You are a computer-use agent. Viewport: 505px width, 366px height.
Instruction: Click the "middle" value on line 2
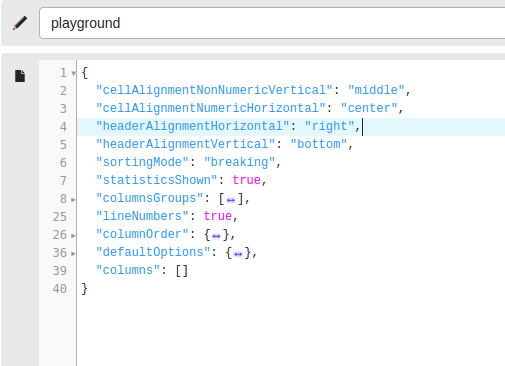coord(376,90)
